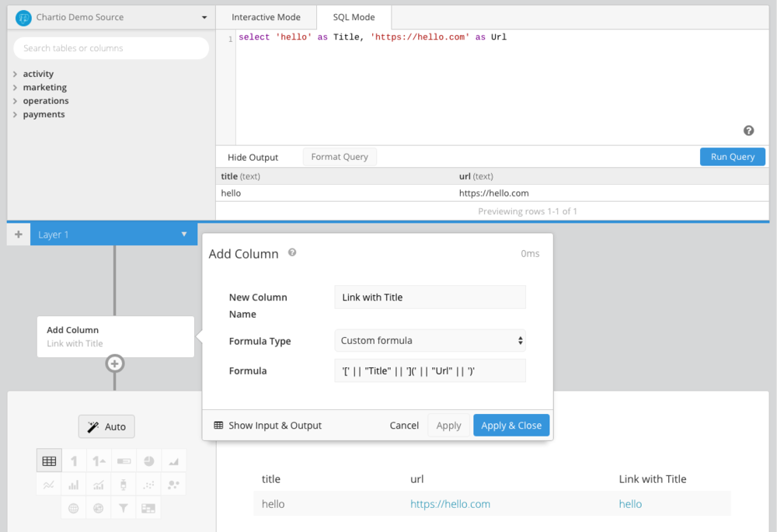Click the https://hello.com cell in query output
The height and width of the screenshot is (532, 777).
pyautogui.click(x=493, y=193)
